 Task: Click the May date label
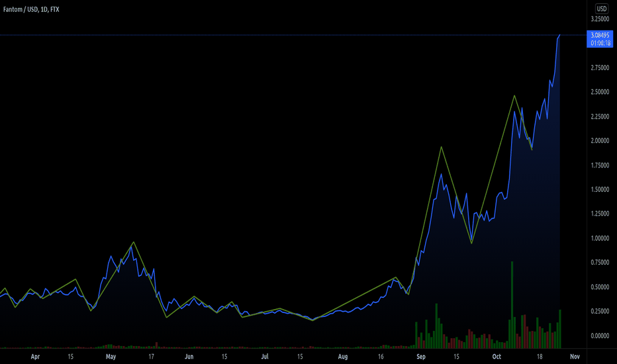click(x=111, y=357)
